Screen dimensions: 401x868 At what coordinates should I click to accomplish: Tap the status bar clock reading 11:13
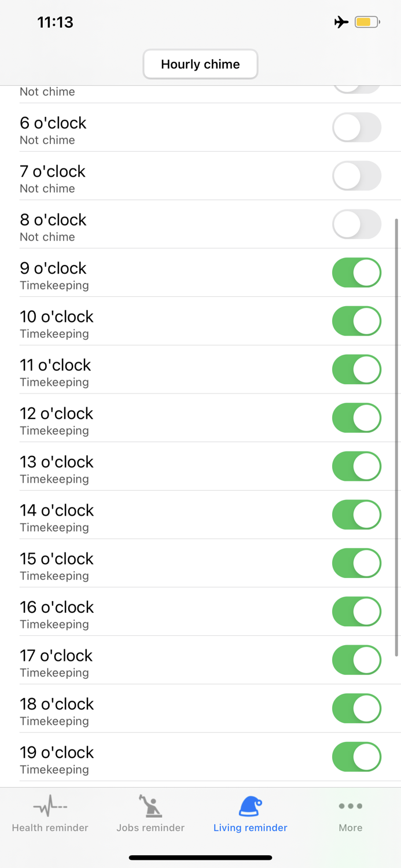[55, 21]
